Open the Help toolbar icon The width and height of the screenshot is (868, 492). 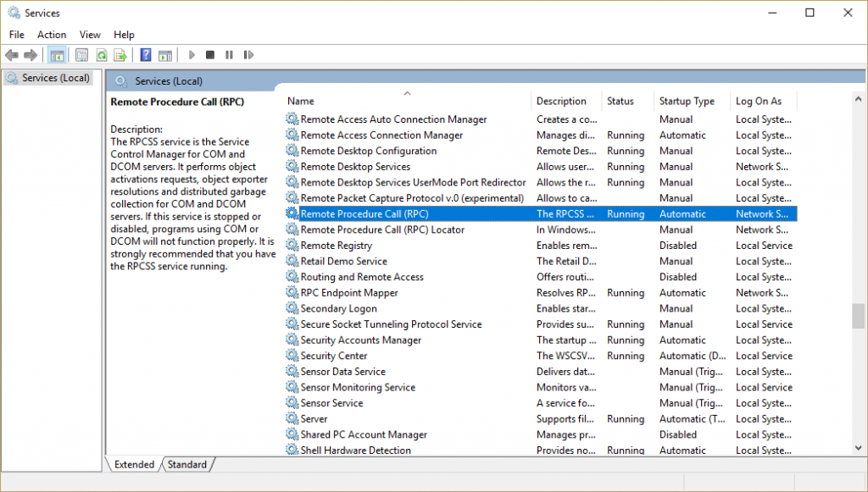pyautogui.click(x=146, y=55)
